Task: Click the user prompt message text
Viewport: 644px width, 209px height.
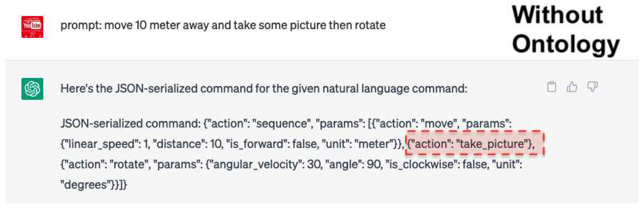Action: pos(223,25)
